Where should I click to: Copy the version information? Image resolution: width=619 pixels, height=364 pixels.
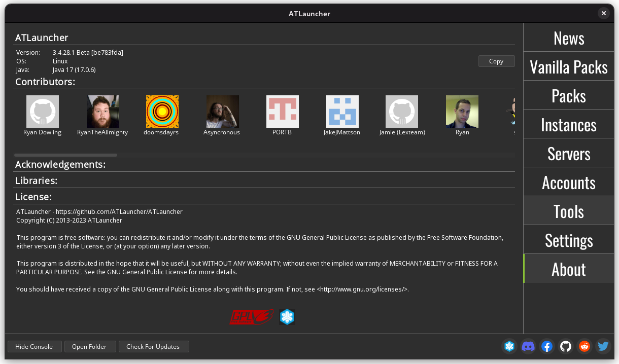point(496,61)
